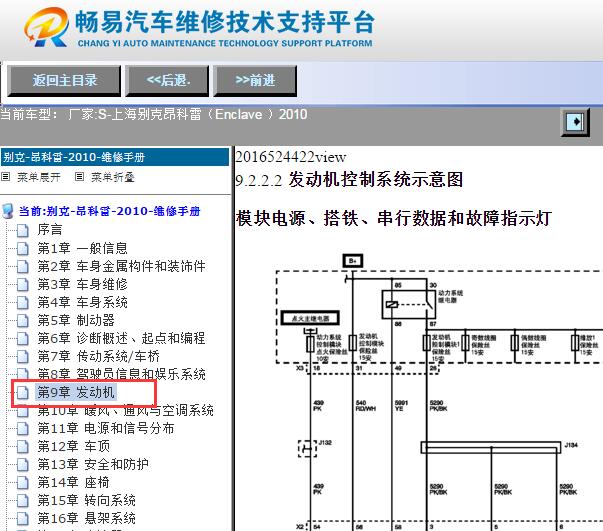Click the computer icon at tree root
The image size is (603, 531).
[x=8, y=211]
